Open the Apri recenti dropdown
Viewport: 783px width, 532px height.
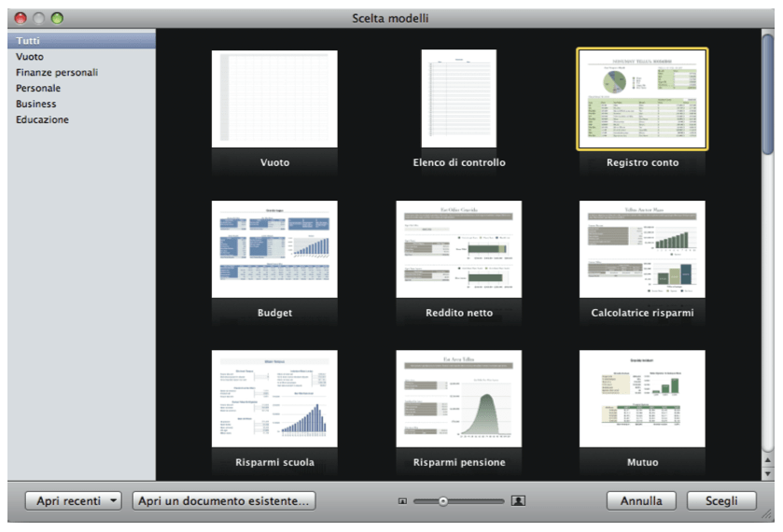tap(75, 501)
